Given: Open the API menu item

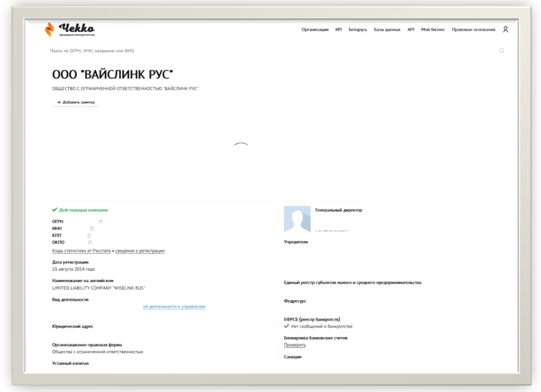Looking at the screenshot, I should 410,30.
